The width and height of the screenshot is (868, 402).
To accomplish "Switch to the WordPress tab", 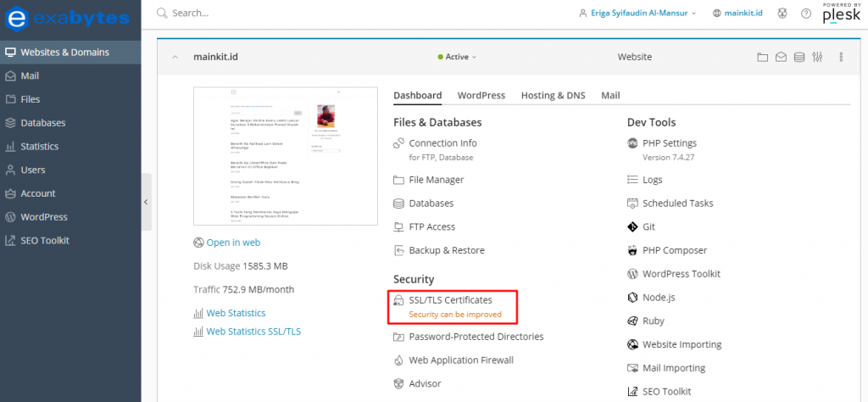I will (481, 95).
